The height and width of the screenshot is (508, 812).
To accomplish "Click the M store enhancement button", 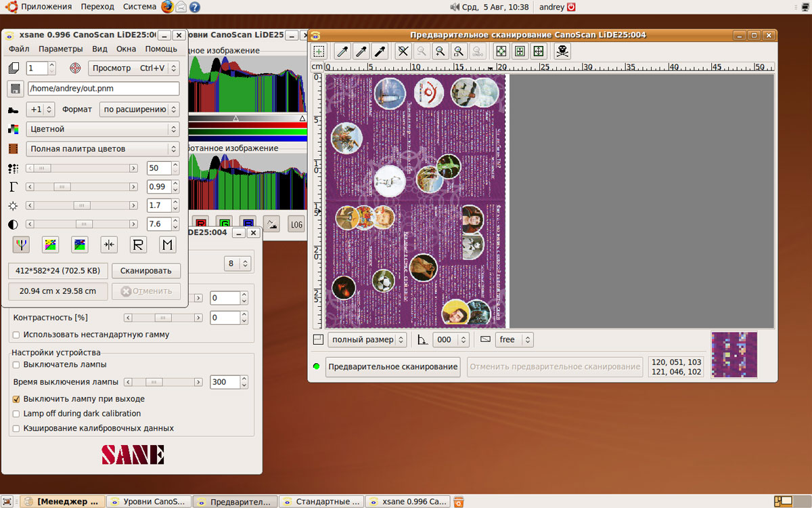I will [167, 245].
